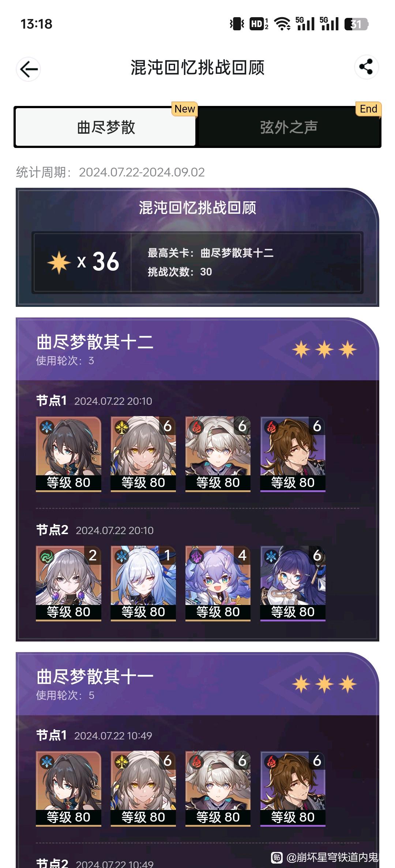This screenshot has width=395, height=868.
Task: Tap Wind element icon on first 节点2 character
Action: 47,556
